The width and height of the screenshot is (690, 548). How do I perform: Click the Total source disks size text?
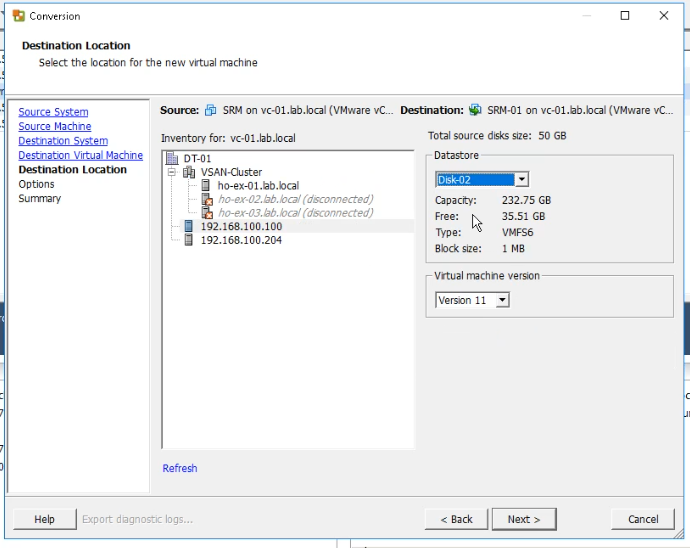497,136
